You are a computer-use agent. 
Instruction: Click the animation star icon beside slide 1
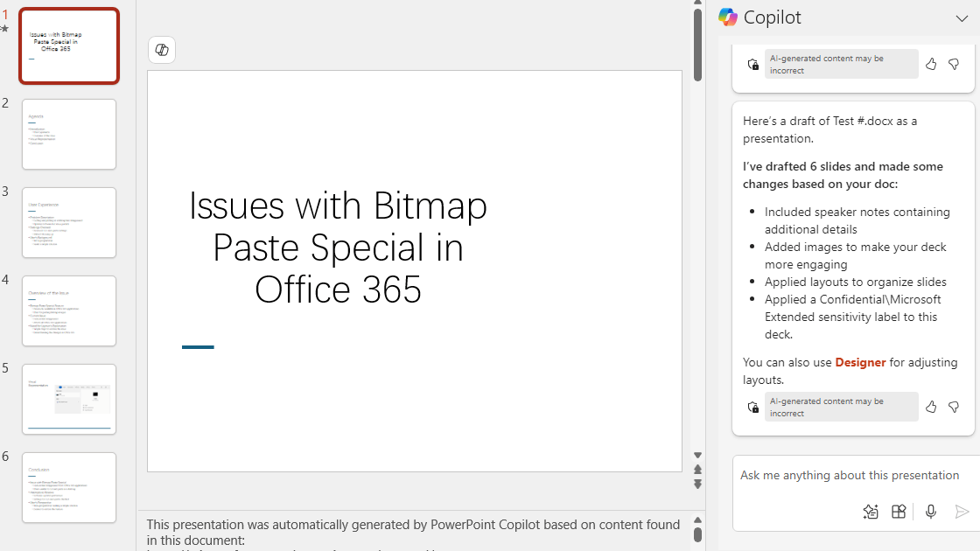point(5,29)
